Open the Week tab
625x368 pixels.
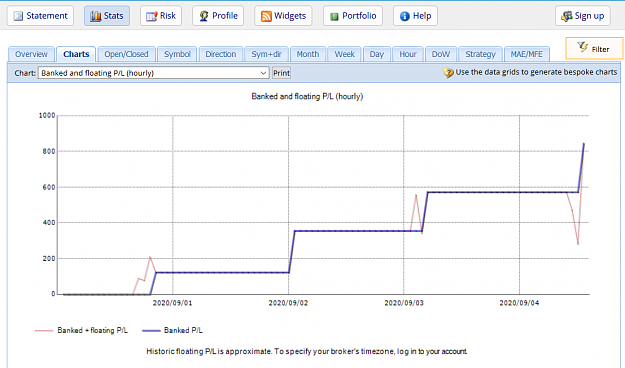[344, 54]
